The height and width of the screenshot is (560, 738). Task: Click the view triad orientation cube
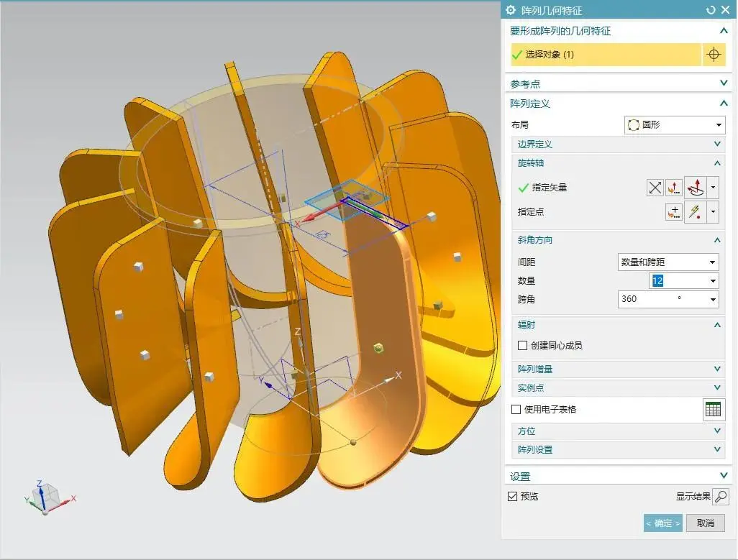(47, 495)
